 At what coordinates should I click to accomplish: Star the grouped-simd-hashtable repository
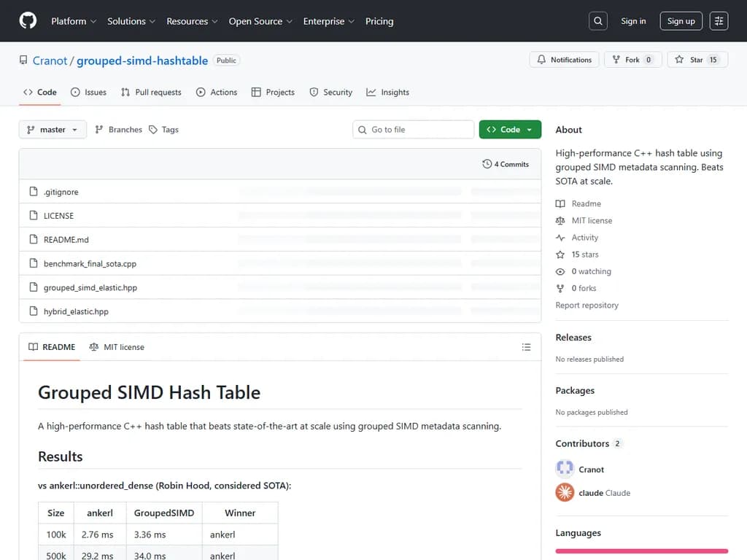tap(692, 59)
